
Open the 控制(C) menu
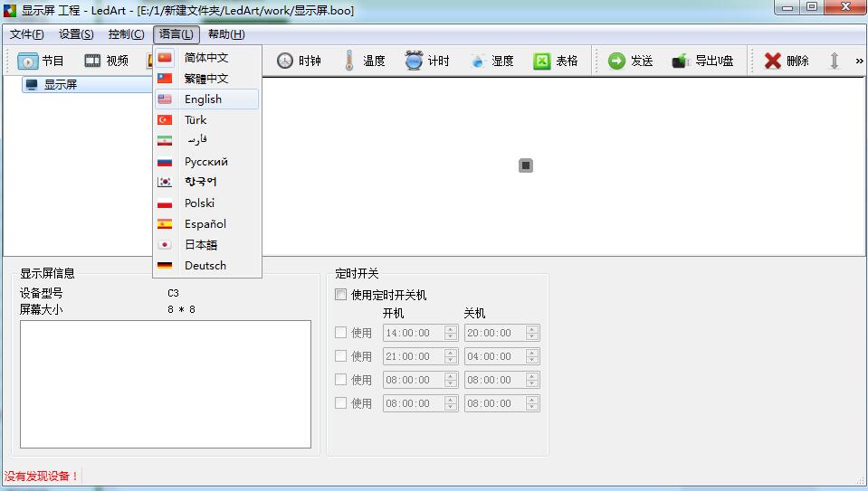[126, 34]
